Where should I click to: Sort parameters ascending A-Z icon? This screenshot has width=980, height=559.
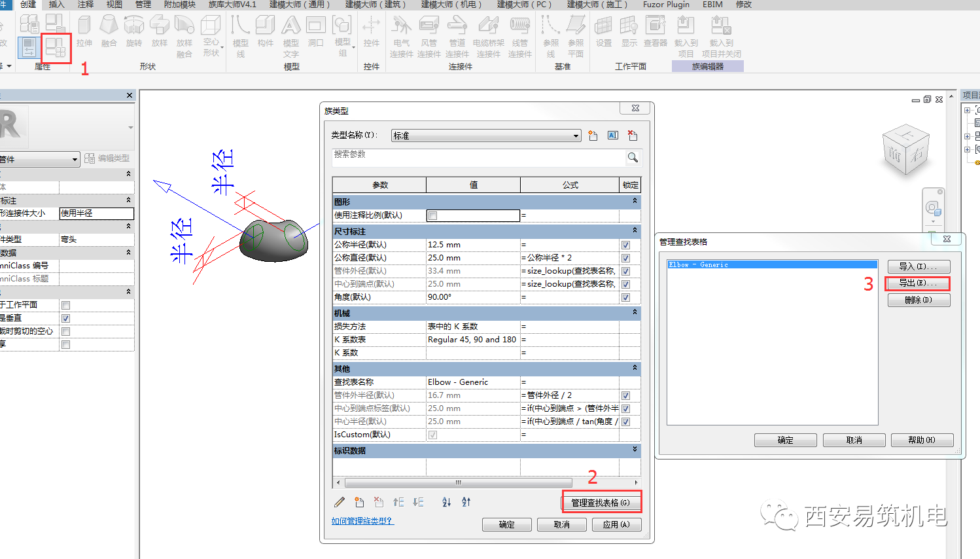point(446,502)
